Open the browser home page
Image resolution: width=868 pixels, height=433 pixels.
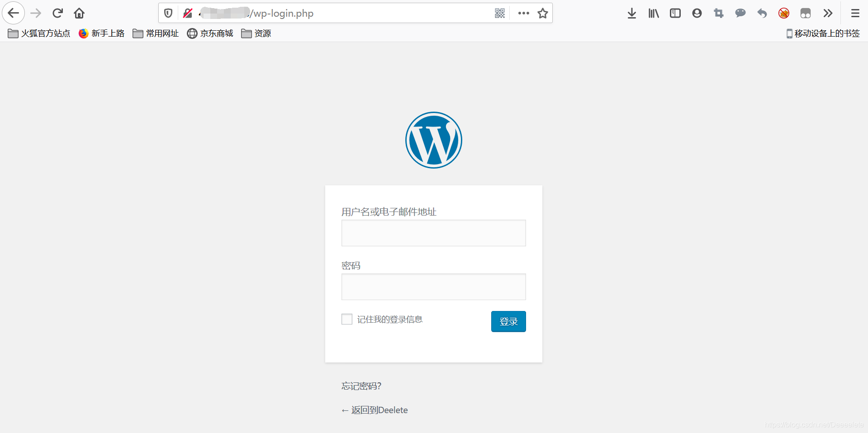(x=79, y=13)
